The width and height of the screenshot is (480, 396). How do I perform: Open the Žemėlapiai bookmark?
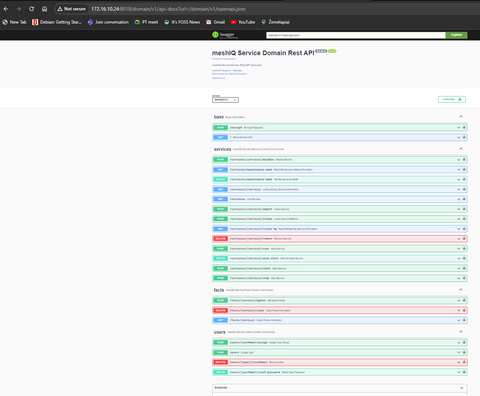point(276,22)
